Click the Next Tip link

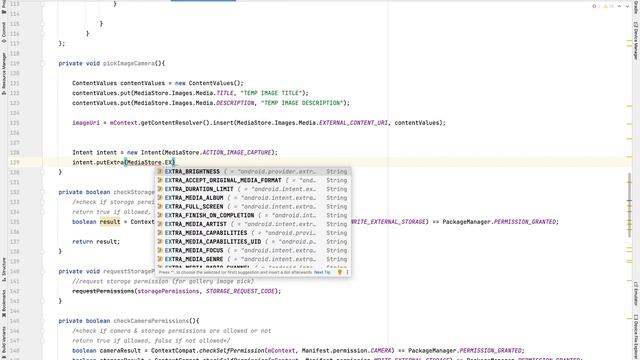click(322, 272)
